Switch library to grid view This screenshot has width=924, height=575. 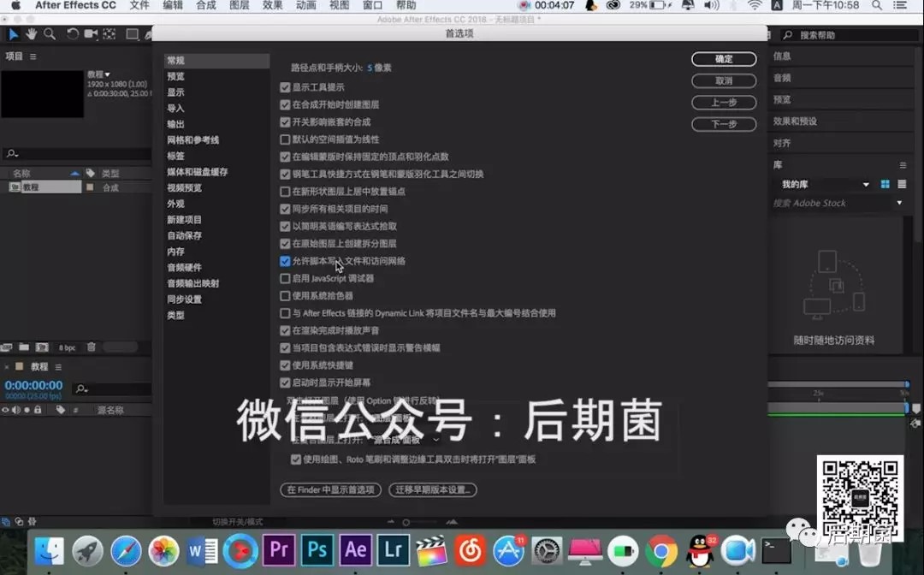point(885,184)
